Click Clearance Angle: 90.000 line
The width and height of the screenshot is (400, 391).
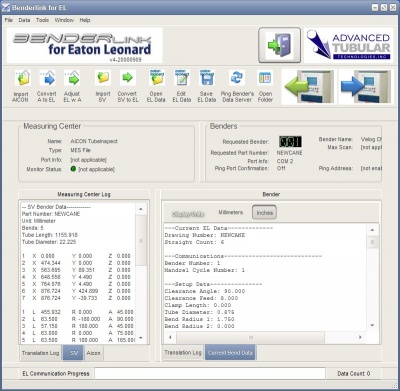point(205,291)
